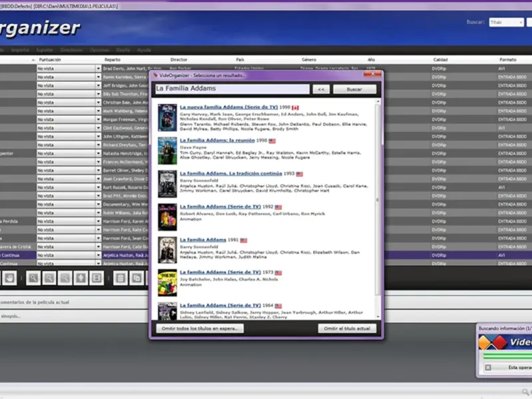The width and height of the screenshot is (532, 399).
Task: Click the VideOrganizer logo in the progress popup
Action: tap(505, 342)
